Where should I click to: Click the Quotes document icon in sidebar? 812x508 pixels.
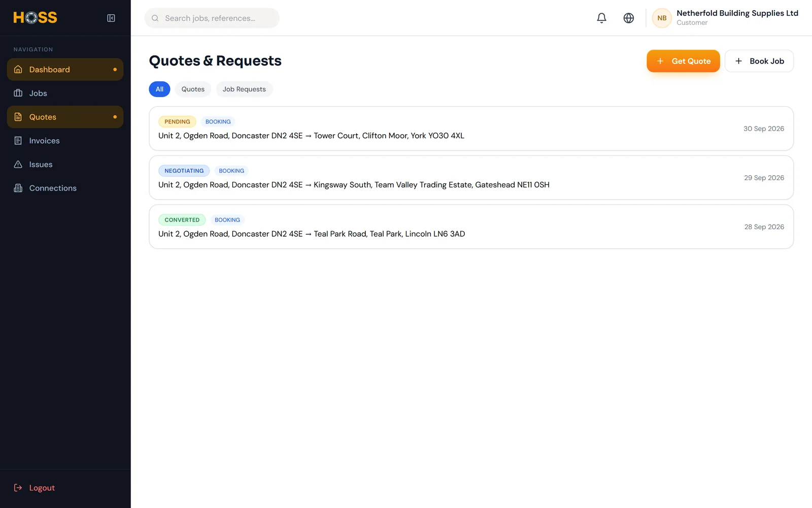tap(18, 117)
